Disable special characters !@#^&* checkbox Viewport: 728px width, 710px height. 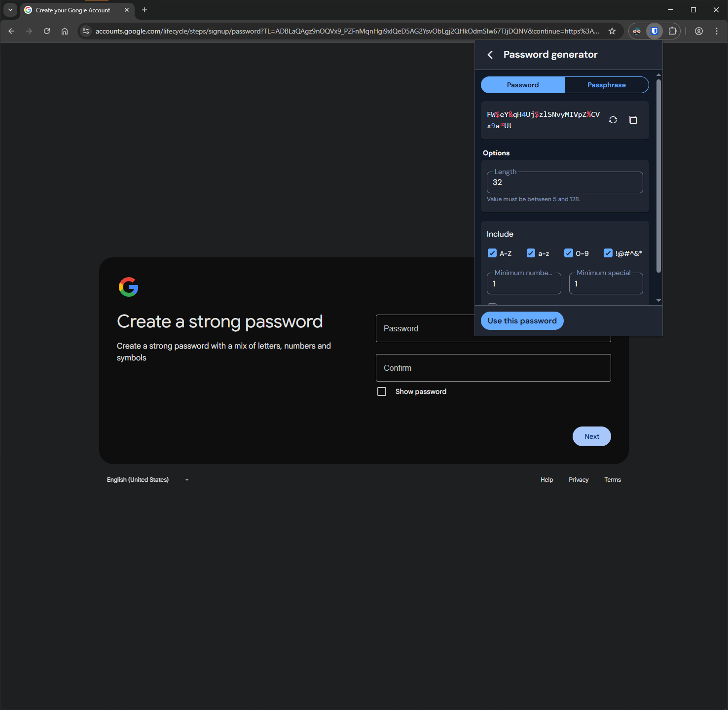tap(608, 253)
